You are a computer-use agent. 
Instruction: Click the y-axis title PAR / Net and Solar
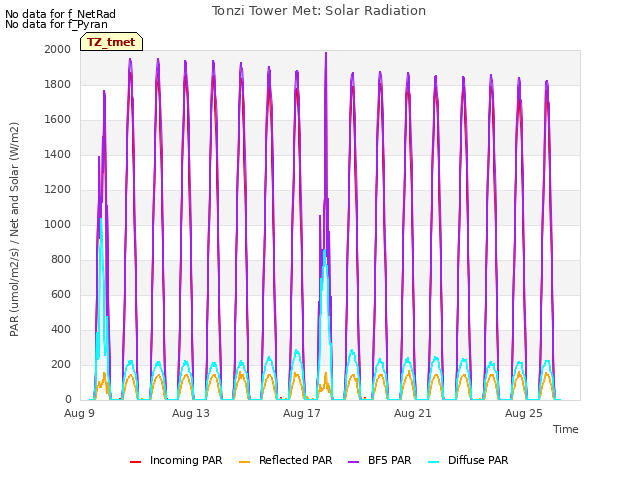14,229
